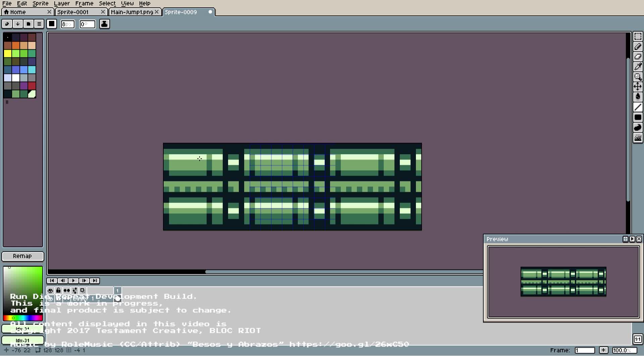644x356 pixels.
Task: Open the Layer menu
Action: click(x=62, y=3)
